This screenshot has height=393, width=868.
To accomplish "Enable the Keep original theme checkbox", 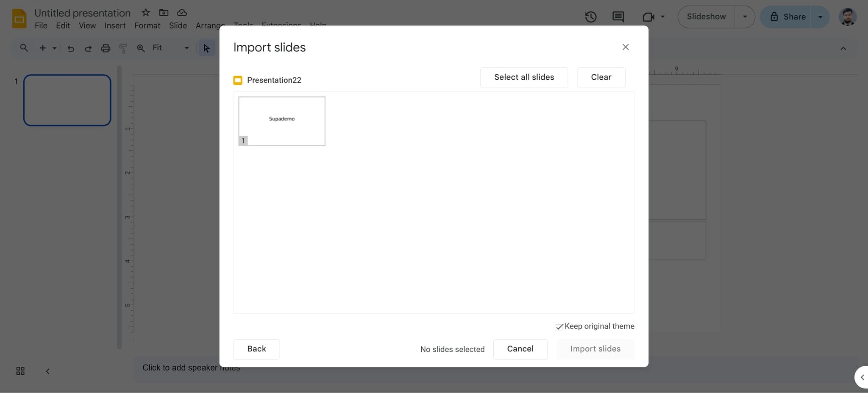I will [559, 327].
